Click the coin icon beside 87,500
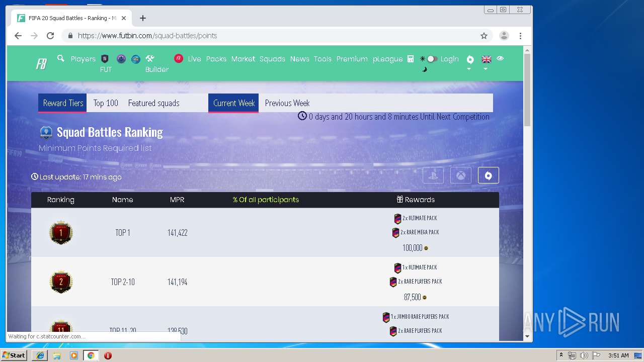This screenshot has height=362, width=644. click(x=425, y=297)
